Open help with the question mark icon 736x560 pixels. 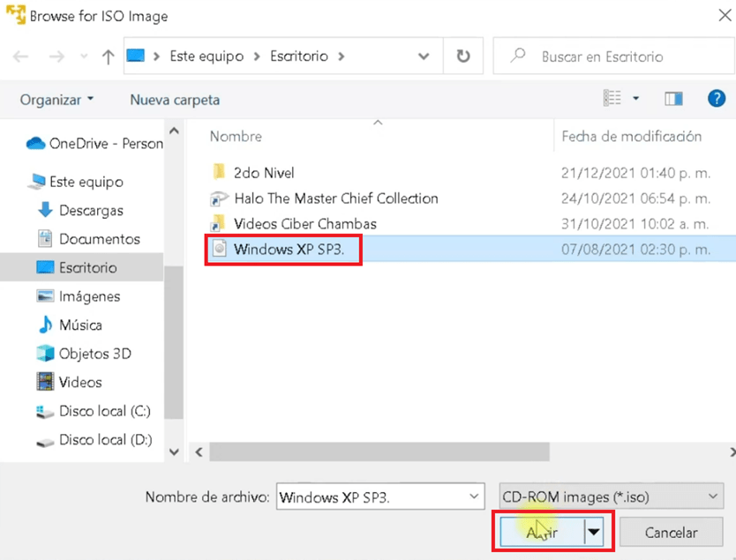click(717, 99)
